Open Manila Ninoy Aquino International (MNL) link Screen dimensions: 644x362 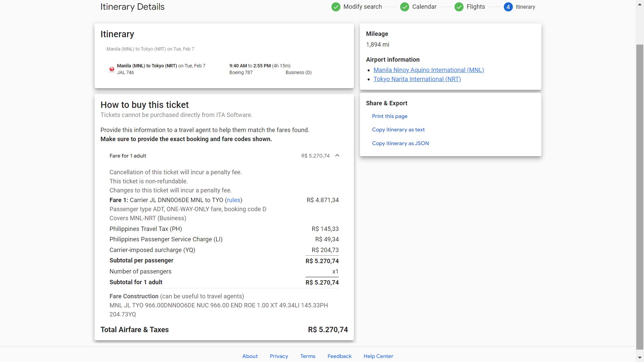429,70
